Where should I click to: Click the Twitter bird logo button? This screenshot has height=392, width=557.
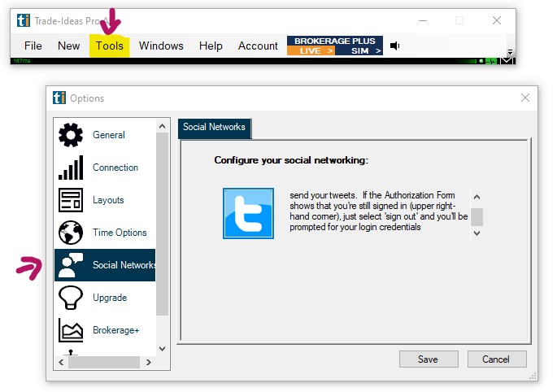[248, 213]
